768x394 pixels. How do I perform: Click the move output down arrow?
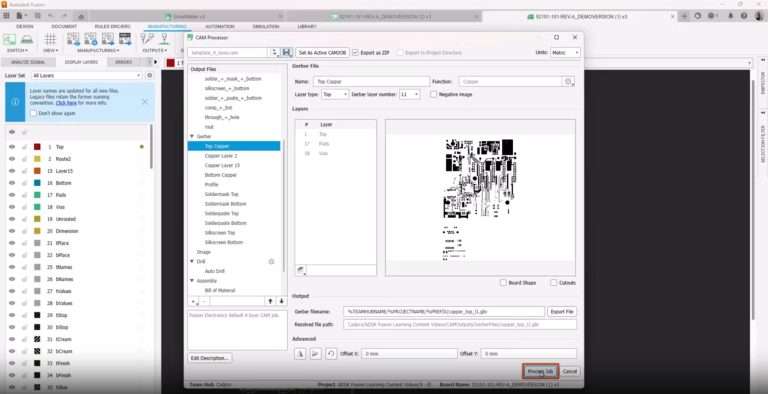click(281, 301)
